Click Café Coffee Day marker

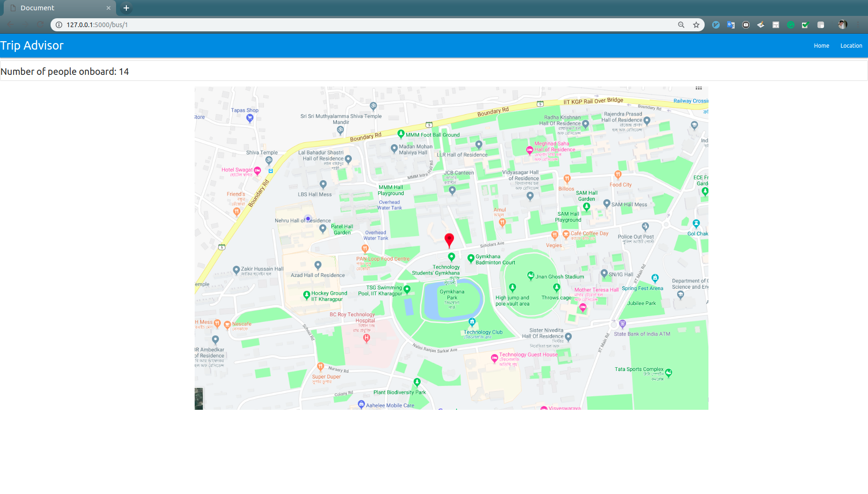click(566, 234)
